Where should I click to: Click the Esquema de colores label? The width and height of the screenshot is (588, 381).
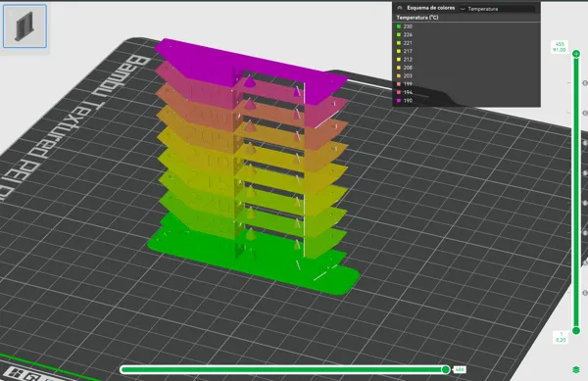click(431, 8)
